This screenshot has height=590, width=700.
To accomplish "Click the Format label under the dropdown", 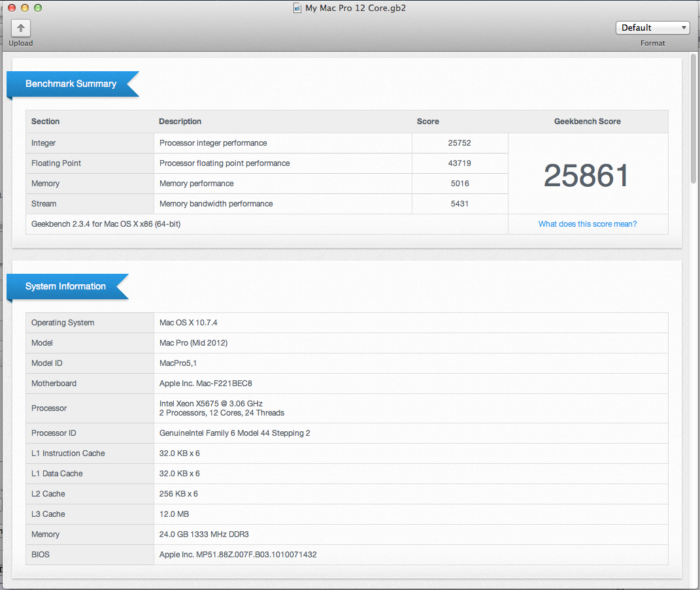I will (652, 43).
